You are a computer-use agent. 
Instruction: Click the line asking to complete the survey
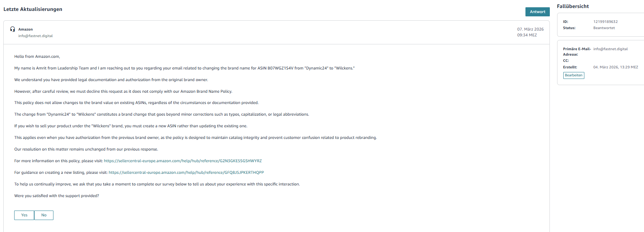point(157,184)
